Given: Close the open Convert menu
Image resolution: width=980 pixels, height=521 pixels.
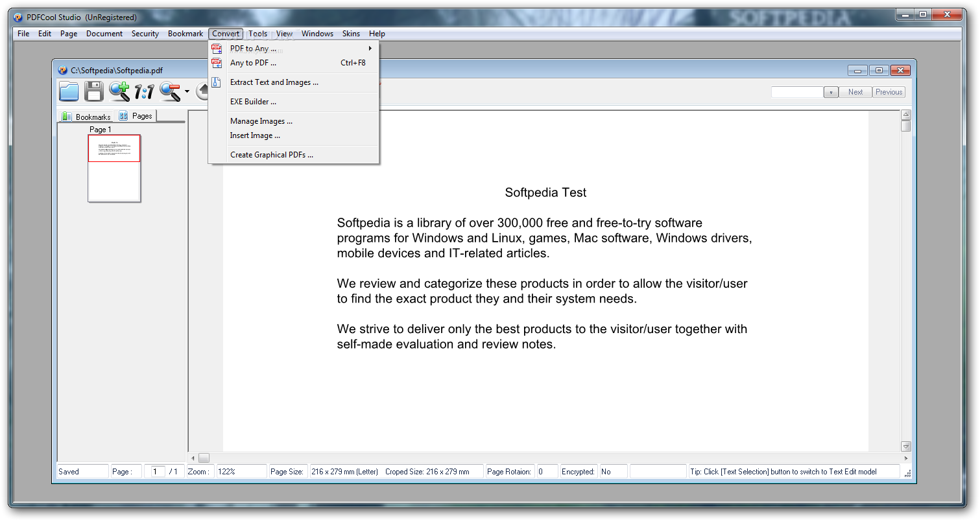Looking at the screenshot, I should 226,34.
